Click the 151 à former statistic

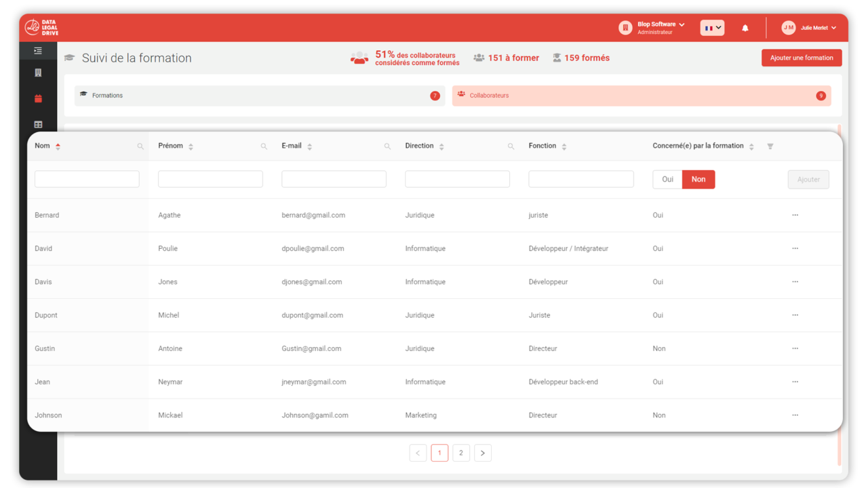[507, 58]
